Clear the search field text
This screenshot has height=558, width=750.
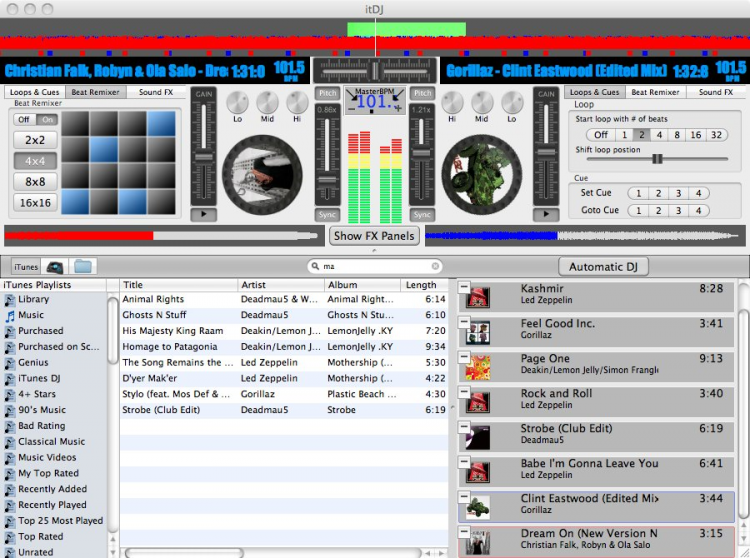pos(435,266)
